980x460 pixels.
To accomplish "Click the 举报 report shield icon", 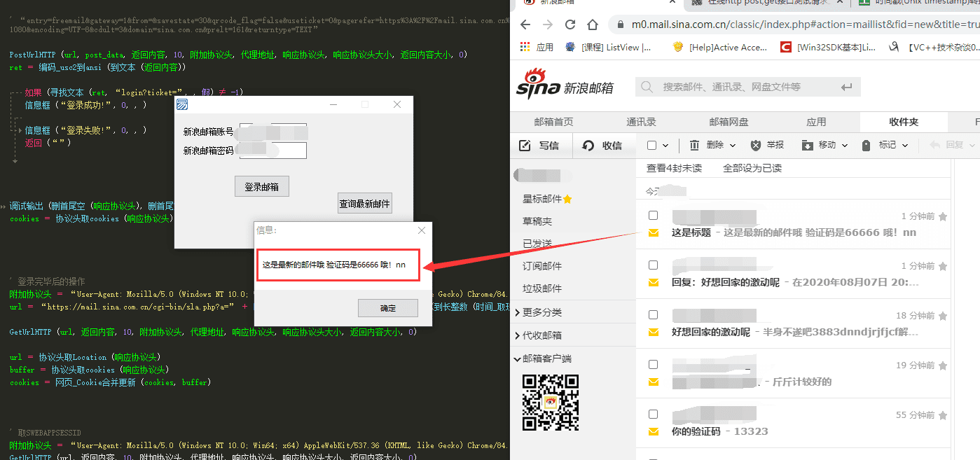I will coord(757,144).
